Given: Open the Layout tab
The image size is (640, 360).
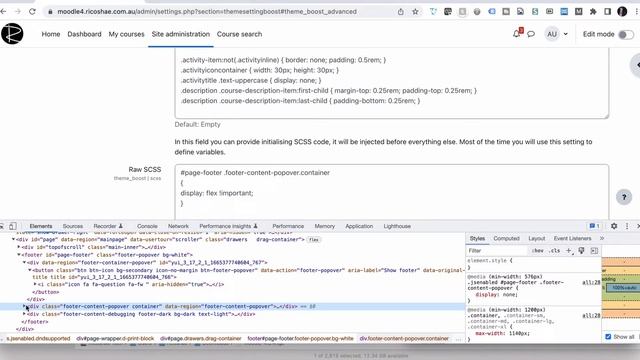Looking at the screenshot, I should coord(536,238).
